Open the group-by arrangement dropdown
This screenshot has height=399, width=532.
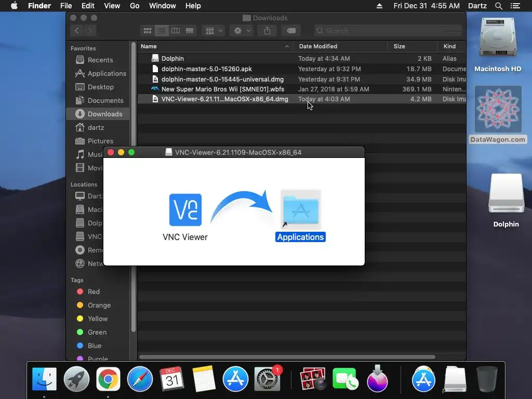(x=214, y=31)
